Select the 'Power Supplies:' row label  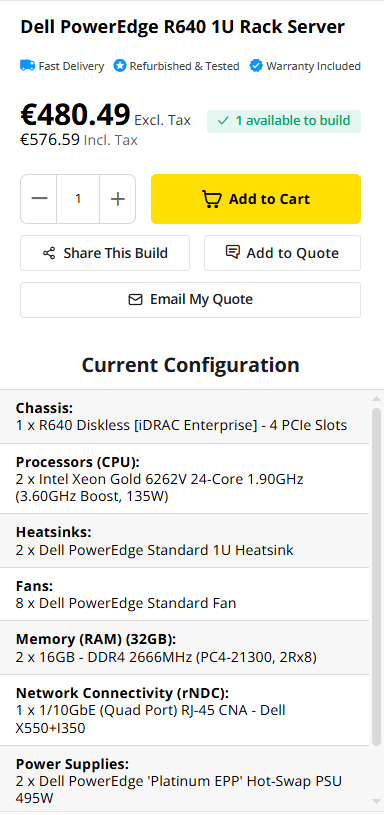tap(72, 765)
